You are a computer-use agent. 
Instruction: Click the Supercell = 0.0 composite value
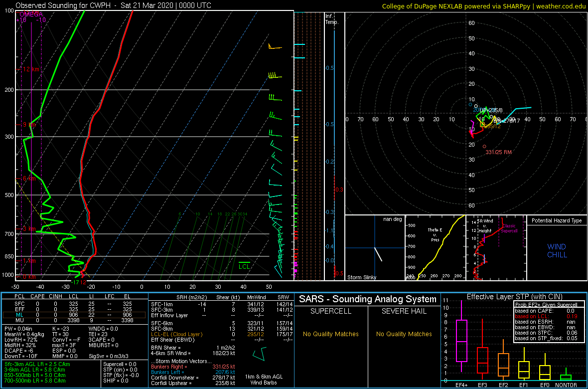tap(120, 364)
